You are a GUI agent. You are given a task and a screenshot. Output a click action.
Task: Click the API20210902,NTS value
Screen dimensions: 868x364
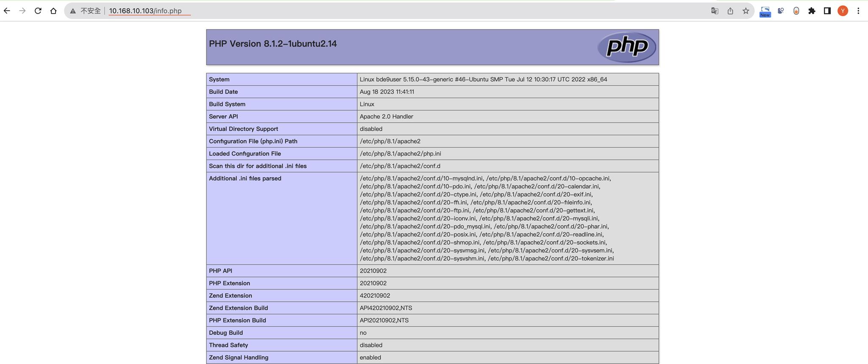tap(384, 320)
